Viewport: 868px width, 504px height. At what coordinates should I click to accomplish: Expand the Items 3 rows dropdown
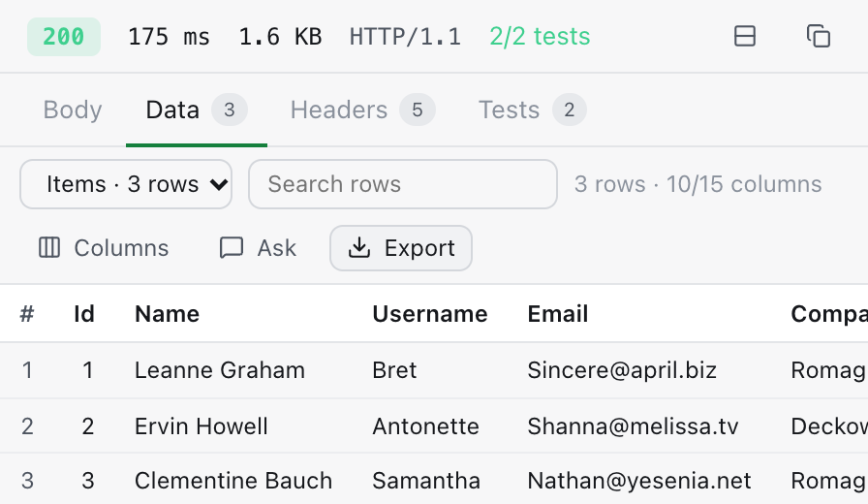(126, 184)
